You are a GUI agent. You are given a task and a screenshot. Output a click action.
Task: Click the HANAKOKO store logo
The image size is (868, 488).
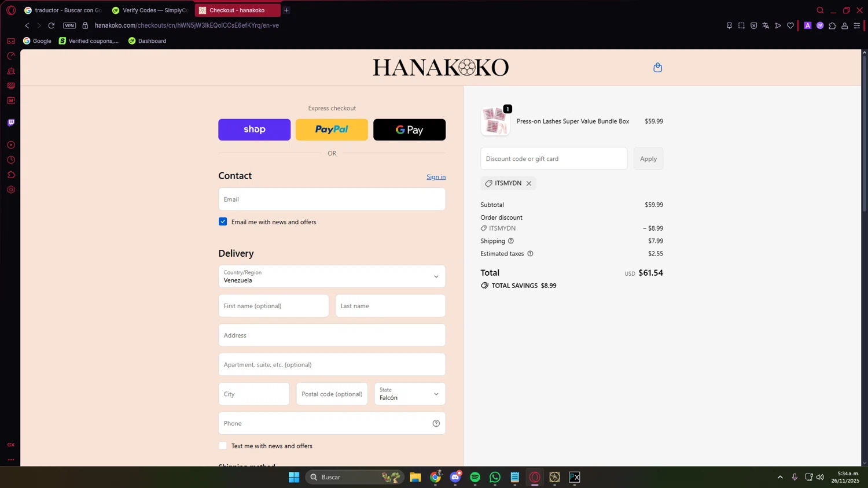(440, 68)
